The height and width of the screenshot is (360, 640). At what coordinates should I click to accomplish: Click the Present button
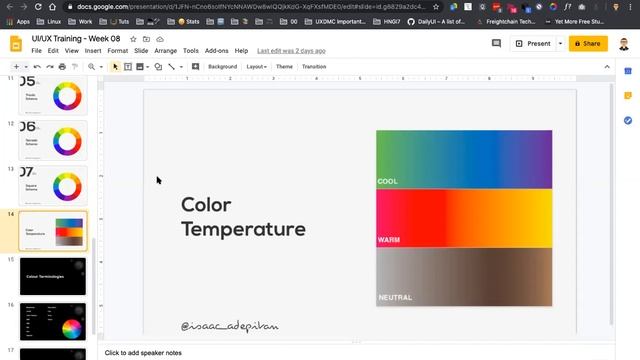[x=533, y=44]
